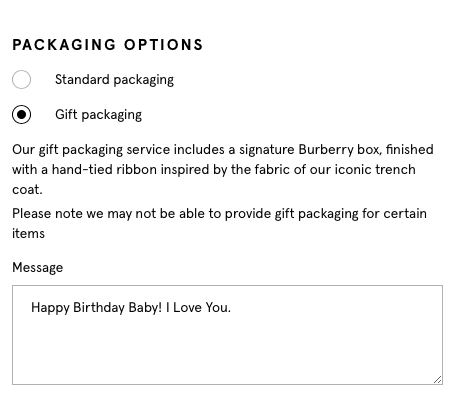Click the 'Standard packaging' label text
Viewport: 458px width, 397px height.
click(x=114, y=80)
